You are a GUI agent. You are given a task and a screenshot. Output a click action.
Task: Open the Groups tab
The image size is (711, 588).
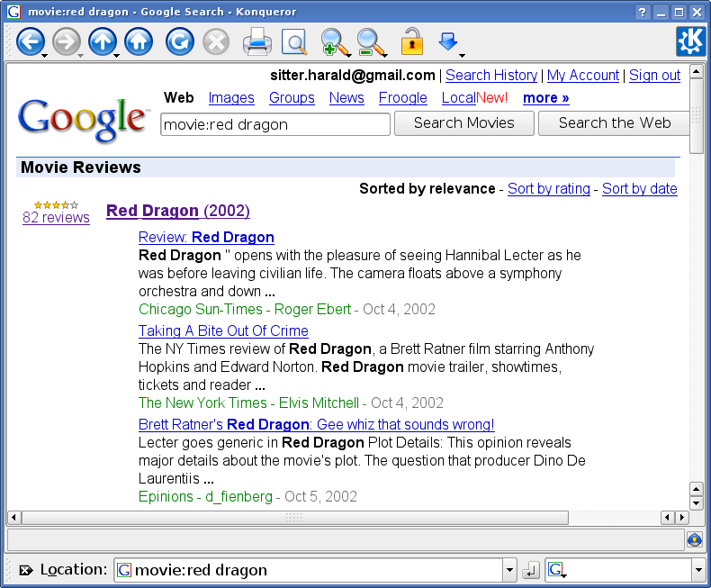point(292,98)
